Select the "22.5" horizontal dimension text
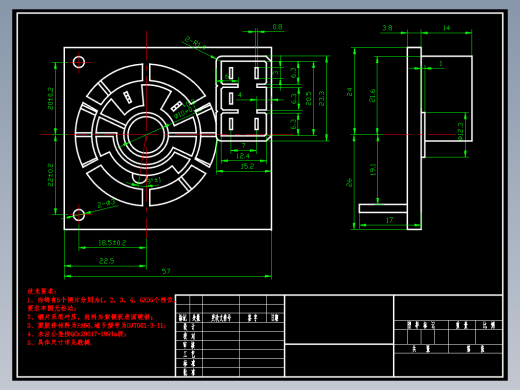 tap(107, 261)
